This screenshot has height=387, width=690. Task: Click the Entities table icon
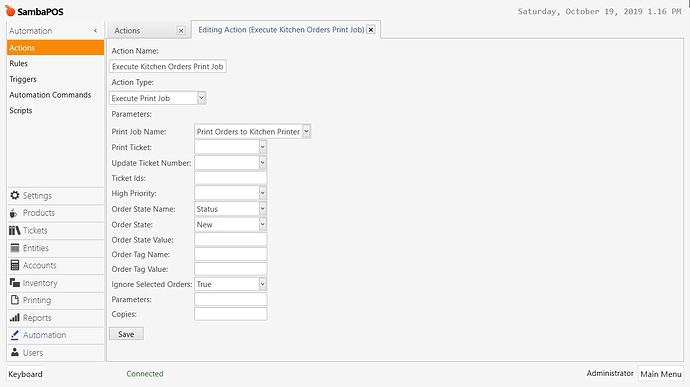pyautogui.click(x=15, y=248)
